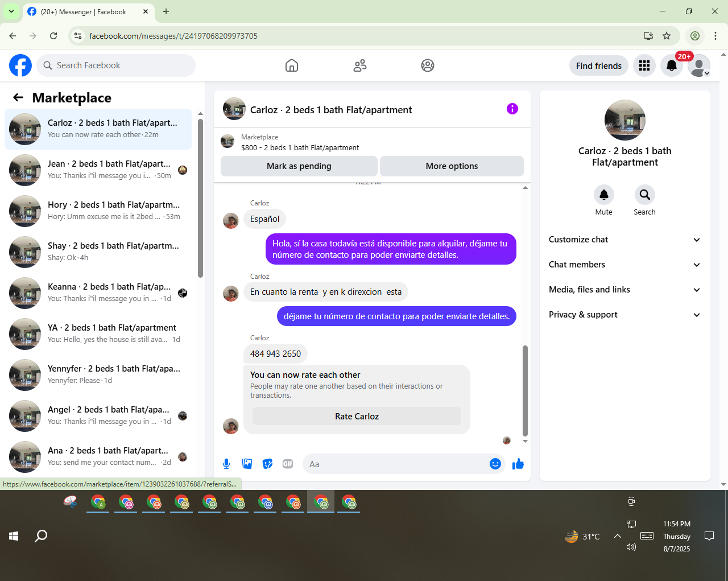This screenshot has width=728, height=581.
Task: Click the Rate Carloz button
Action: click(x=357, y=416)
